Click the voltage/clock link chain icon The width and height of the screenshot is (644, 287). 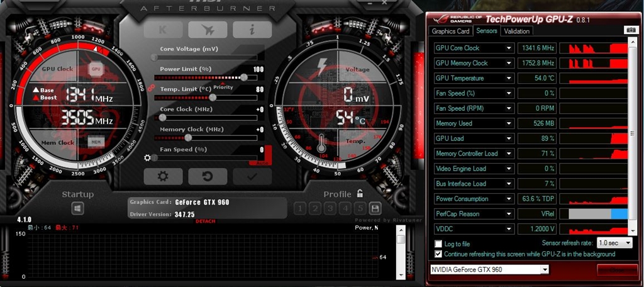click(x=150, y=87)
